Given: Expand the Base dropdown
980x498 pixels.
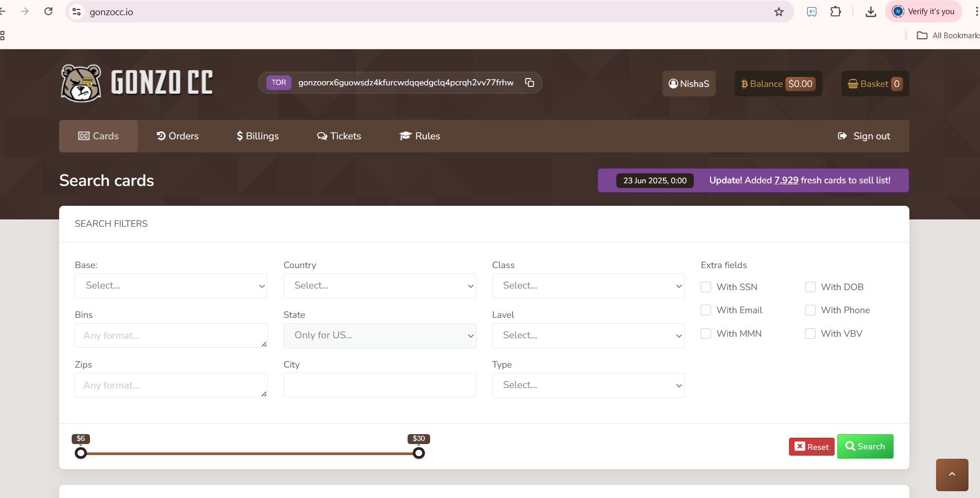Looking at the screenshot, I should 171,286.
